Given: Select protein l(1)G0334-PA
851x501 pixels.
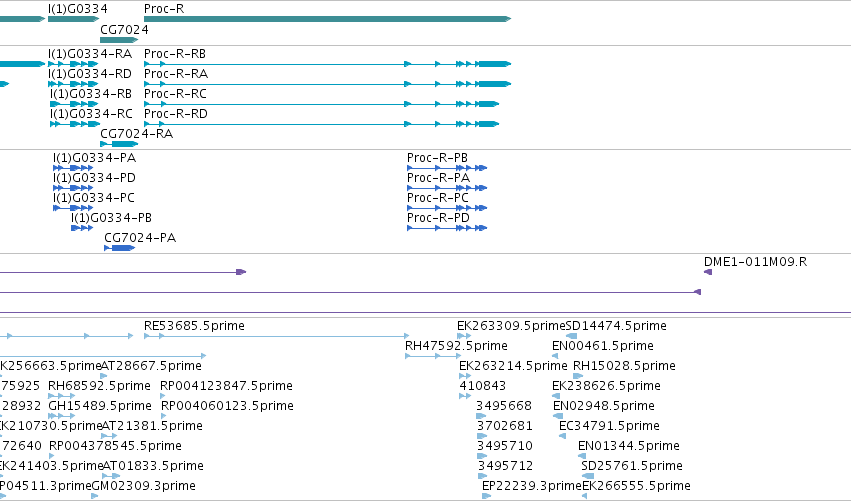Looking at the screenshot, I should pos(73,168).
